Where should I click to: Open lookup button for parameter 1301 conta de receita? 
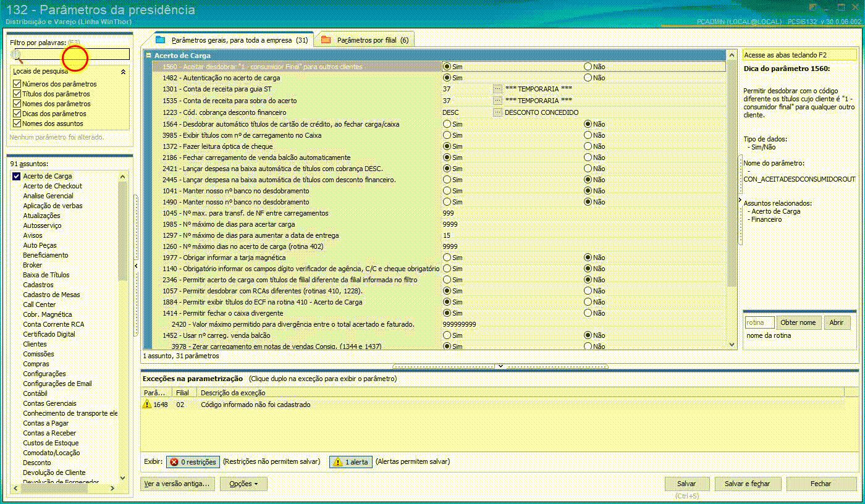pos(497,89)
